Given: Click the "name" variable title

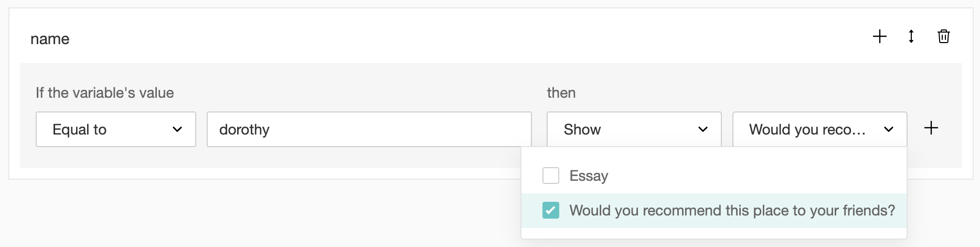Looking at the screenshot, I should coord(50,39).
